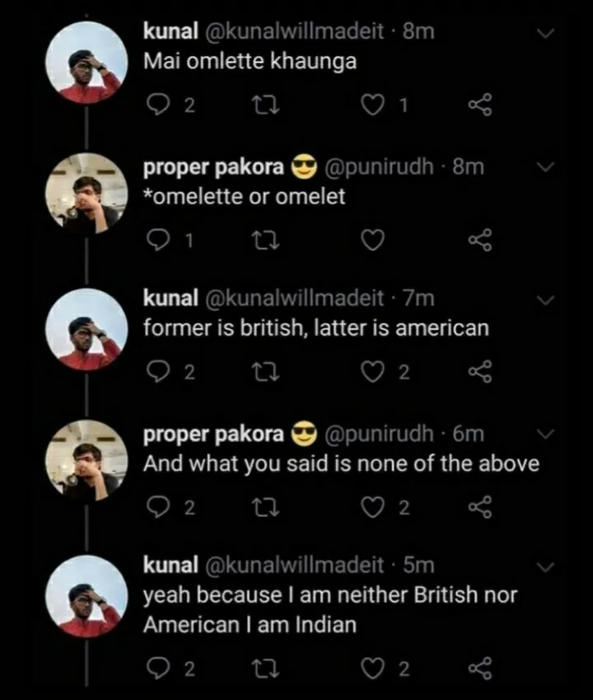593x700 pixels.
Task: Unlike the "former is british, latter is american" tweet
Action: tap(372, 371)
